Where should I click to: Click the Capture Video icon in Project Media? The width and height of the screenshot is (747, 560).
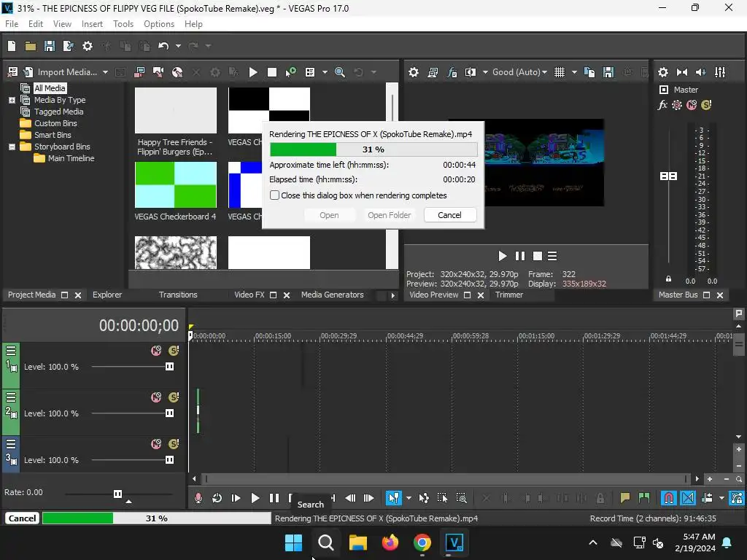tap(158, 72)
